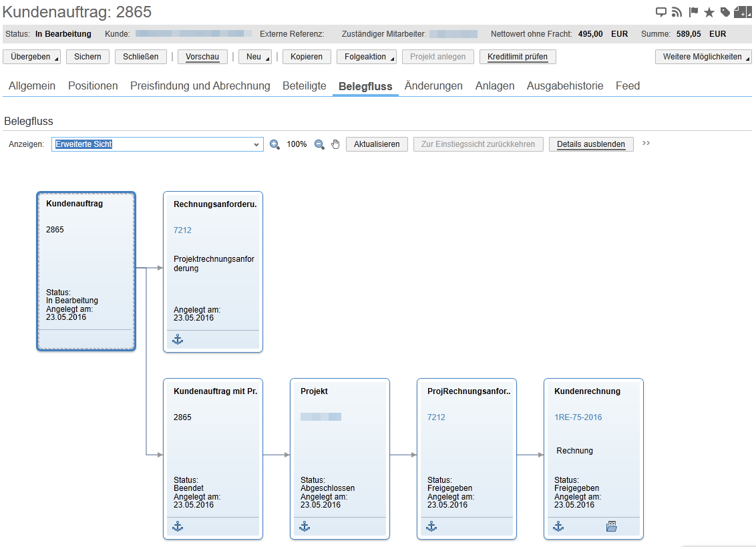Click anchor icon on Rechnungsanforderu. card
This screenshot has height=547, width=756.
point(178,339)
